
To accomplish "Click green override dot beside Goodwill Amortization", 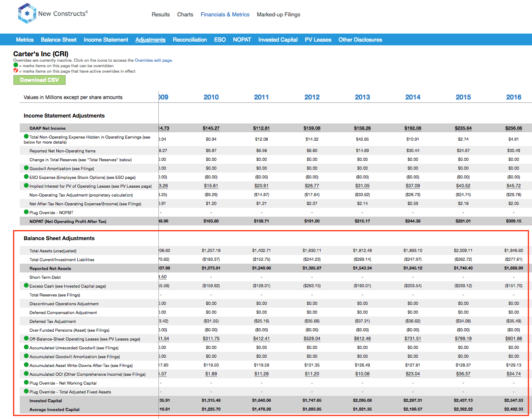I will coord(26,168).
